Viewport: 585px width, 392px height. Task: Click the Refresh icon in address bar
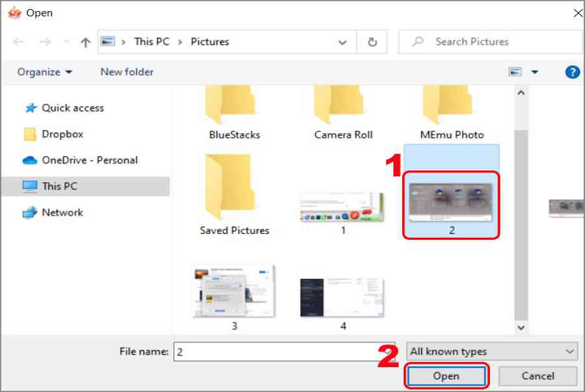pyautogui.click(x=372, y=42)
